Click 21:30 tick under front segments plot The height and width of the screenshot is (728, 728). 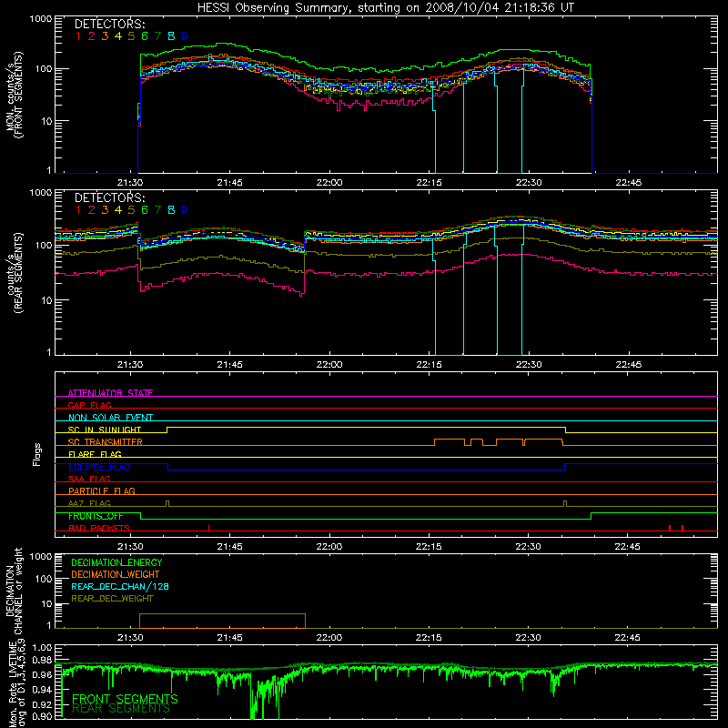click(130, 183)
